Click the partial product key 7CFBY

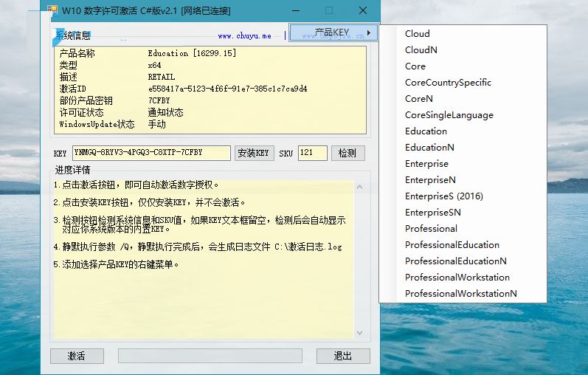[159, 100]
